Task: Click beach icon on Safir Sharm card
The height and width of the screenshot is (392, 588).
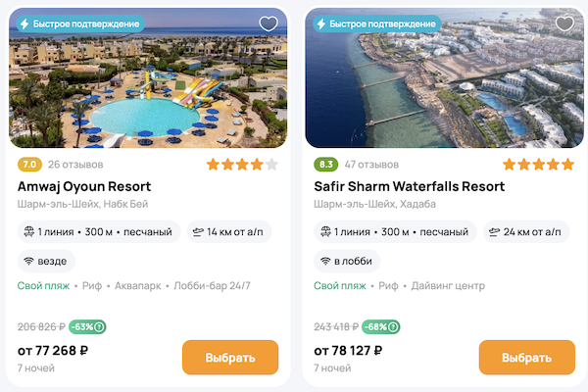Action: [325, 232]
